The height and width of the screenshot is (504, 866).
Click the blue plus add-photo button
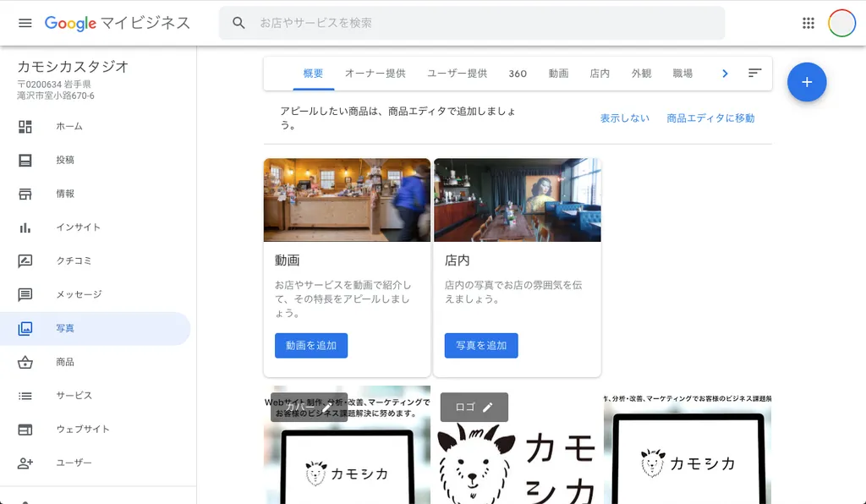point(806,82)
